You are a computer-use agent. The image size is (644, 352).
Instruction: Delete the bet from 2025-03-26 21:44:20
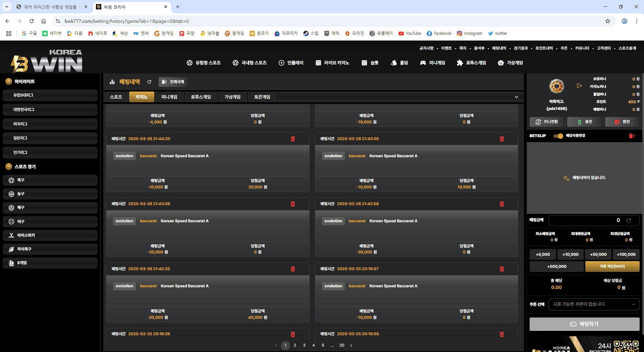(x=293, y=139)
